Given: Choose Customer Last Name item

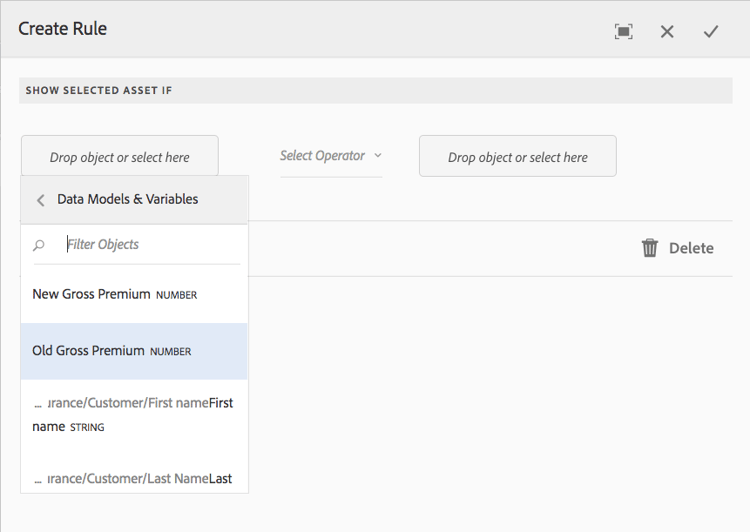Looking at the screenshot, I should pyautogui.click(x=133, y=479).
